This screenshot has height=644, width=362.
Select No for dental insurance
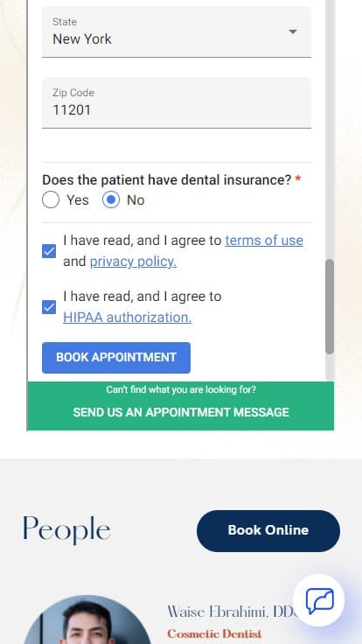pos(111,200)
